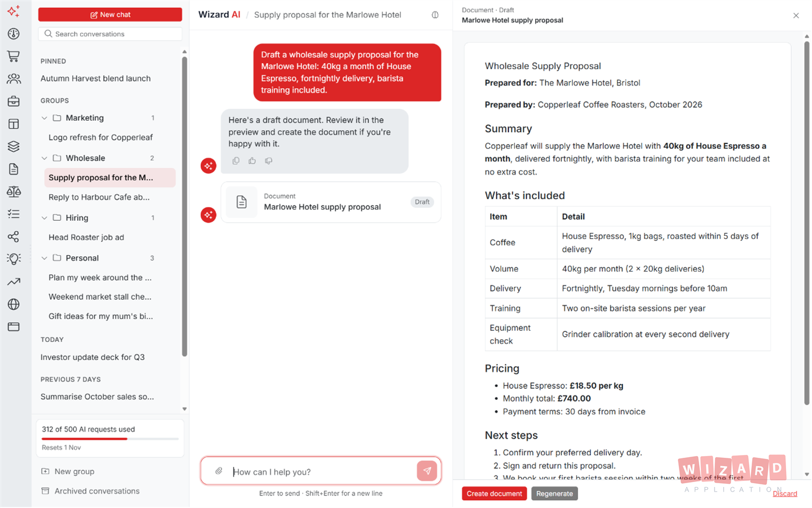Click the conversation list scrollbar
Screen dimensions: 812x508
click(184, 206)
